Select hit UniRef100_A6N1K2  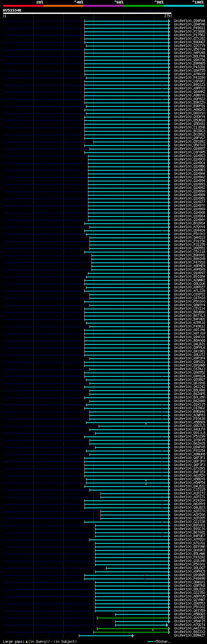point(190,109)
